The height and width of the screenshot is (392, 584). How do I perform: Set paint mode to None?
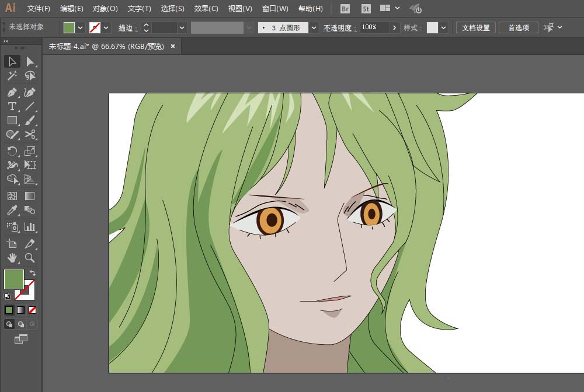(x=33, y=310)
